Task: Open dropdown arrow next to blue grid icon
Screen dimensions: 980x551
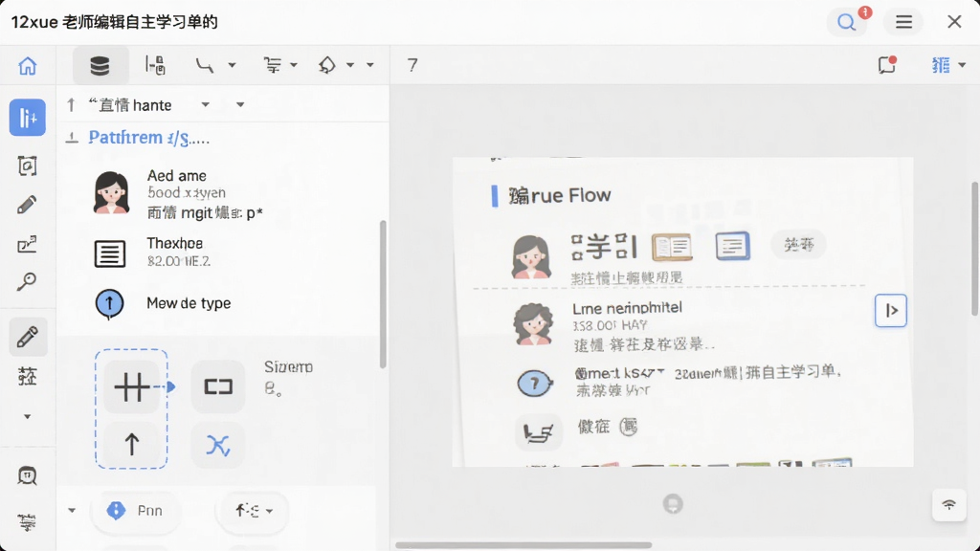Action: tap(962, 65)
